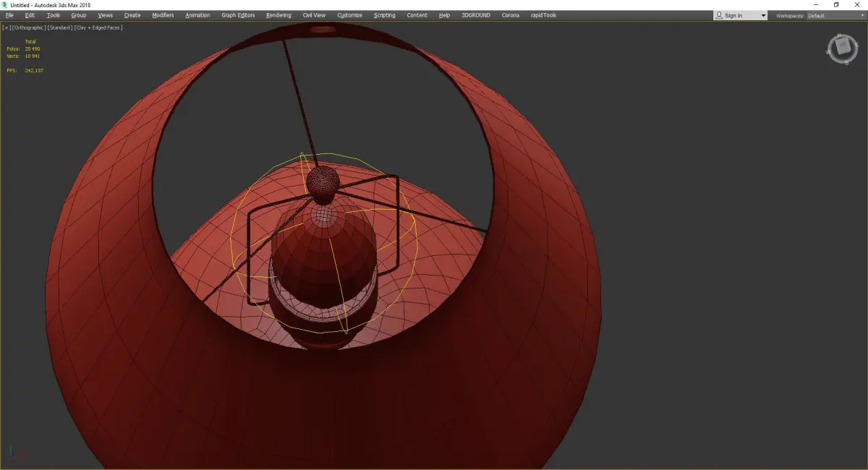
Task: Open the Help menu
Action: point(444,15)
